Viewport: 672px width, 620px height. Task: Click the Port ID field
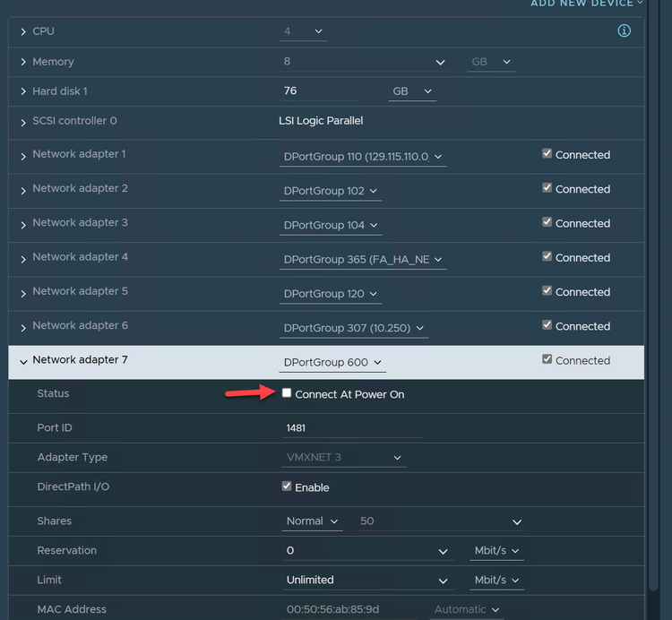[351, 428]
